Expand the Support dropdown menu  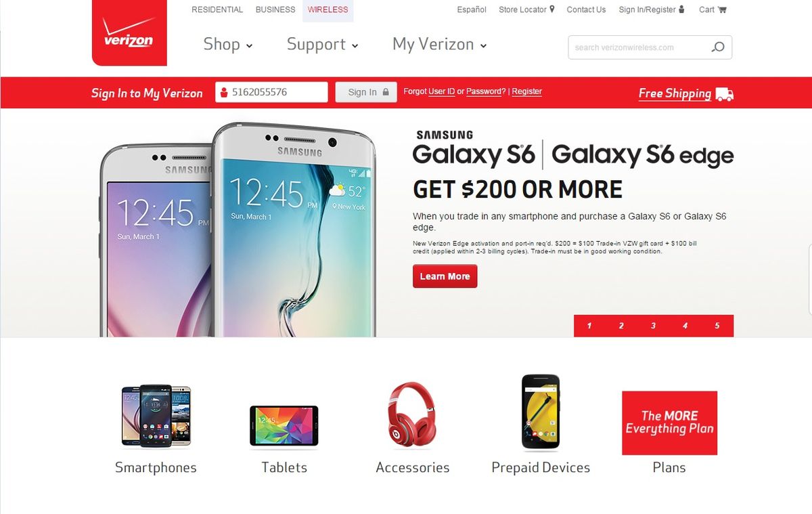322,45
